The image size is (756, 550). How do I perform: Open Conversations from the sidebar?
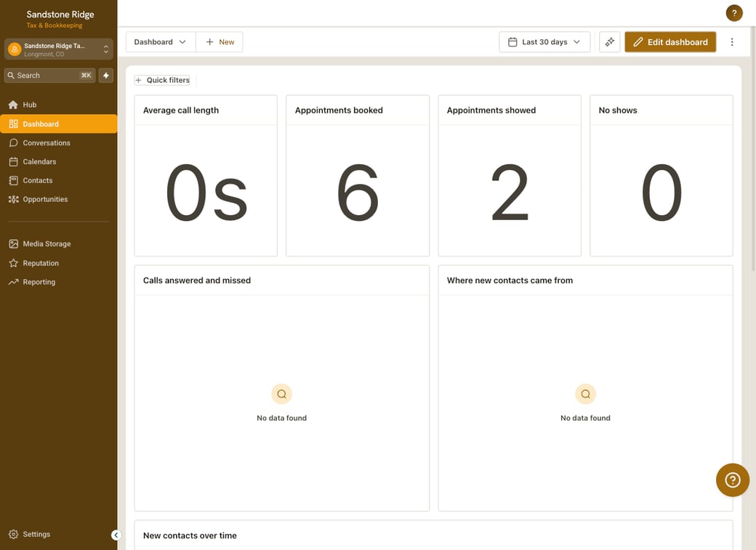[58, 142]
